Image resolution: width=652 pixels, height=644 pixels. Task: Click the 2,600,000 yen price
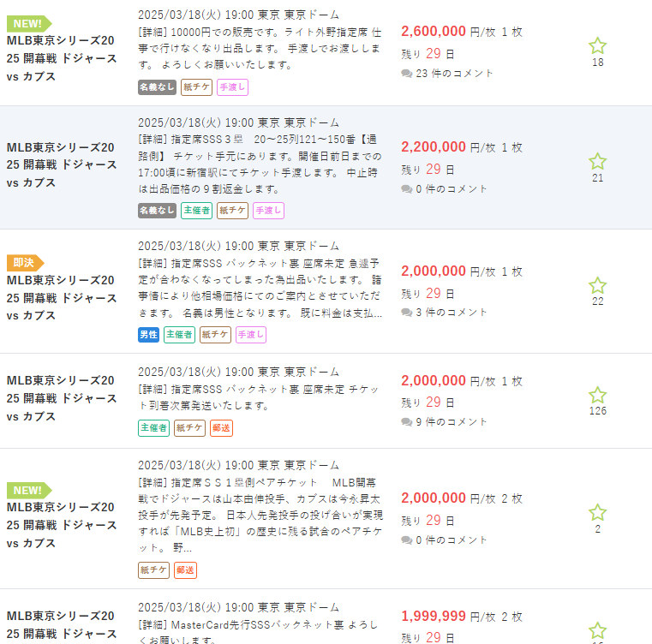(x=434, y=32)
